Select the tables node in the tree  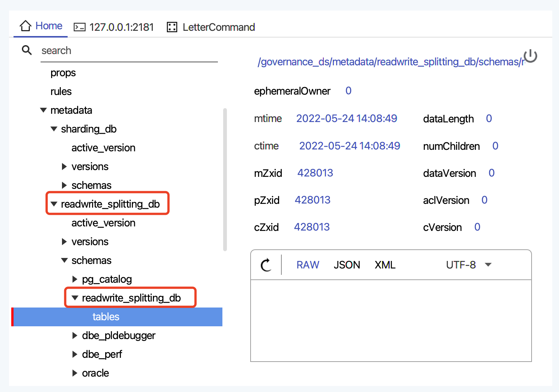pyautogui.click(x=106, y=317)
